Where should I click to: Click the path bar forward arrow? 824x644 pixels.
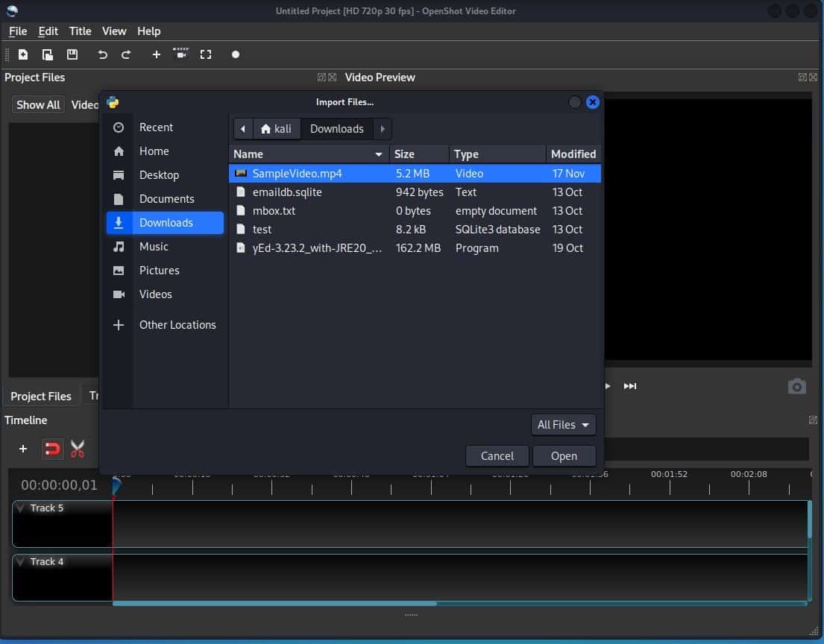(382, 129)
